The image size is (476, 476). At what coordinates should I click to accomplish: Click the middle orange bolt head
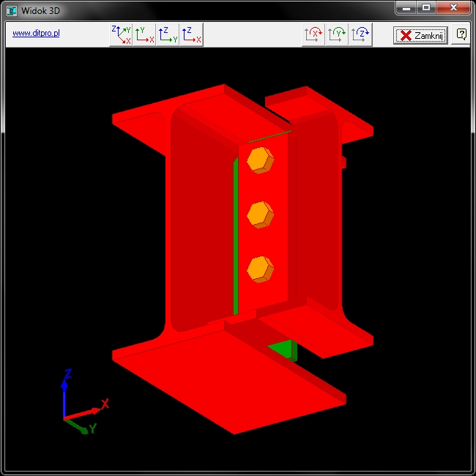point(261,215)
